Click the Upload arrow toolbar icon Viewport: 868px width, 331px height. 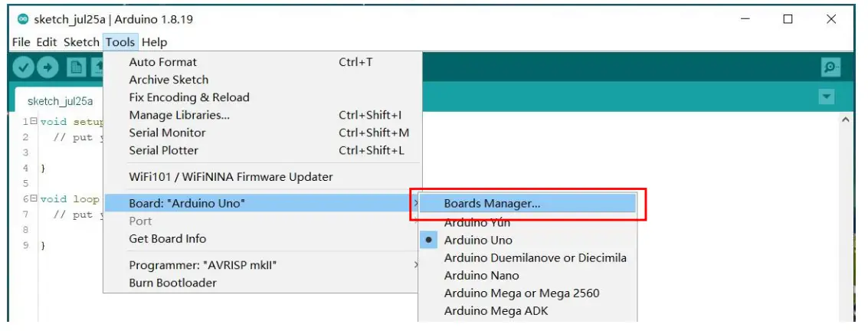tap(47, 67)
